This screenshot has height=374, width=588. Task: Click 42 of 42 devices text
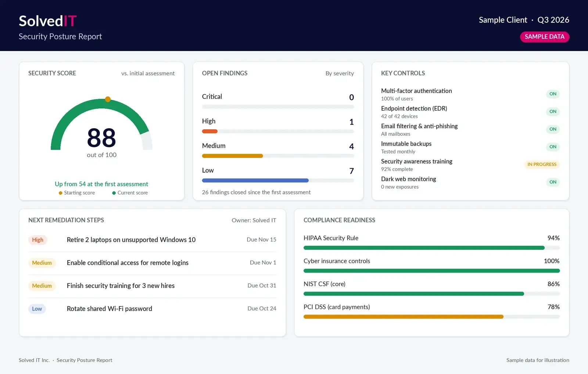[x=399, y=116]
